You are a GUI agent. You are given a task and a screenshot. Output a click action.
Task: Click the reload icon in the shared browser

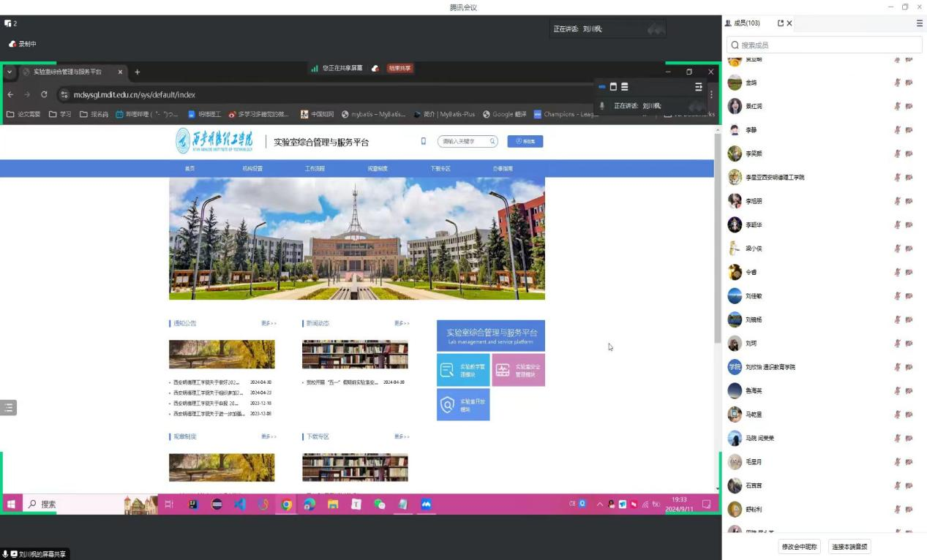(x=44, y=94)
